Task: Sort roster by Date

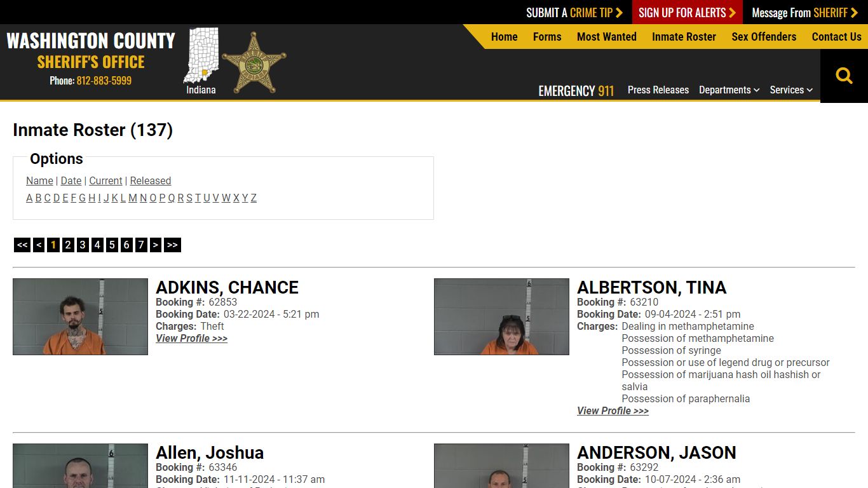Action: click(71, 180)
